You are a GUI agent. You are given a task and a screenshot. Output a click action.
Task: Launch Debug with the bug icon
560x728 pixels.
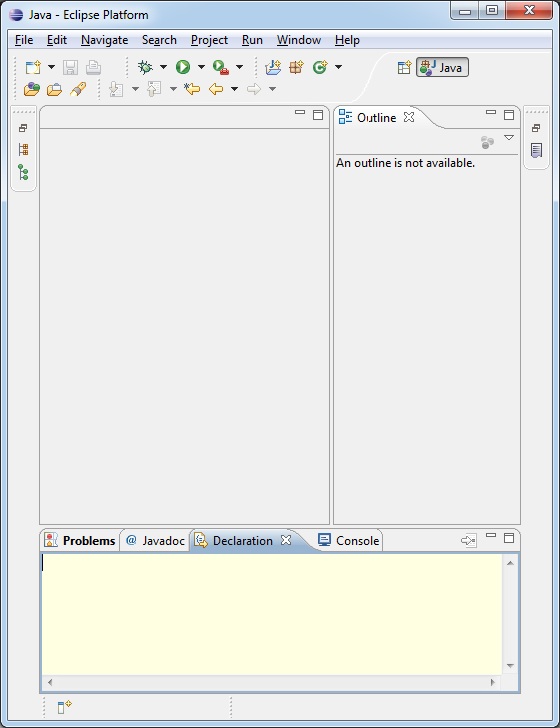click(x=145, y=67)
